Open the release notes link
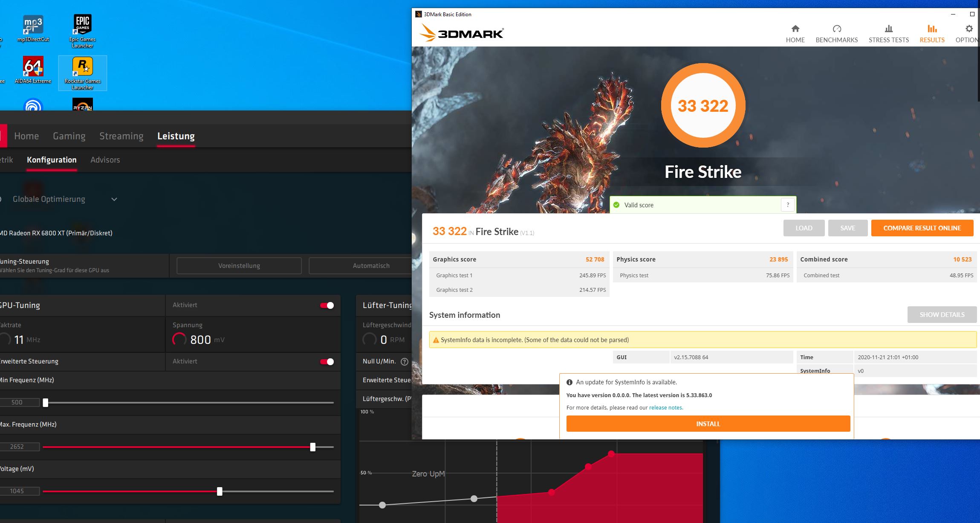The image size is (980, 523). pyautogui.click(x=666, y=408)
